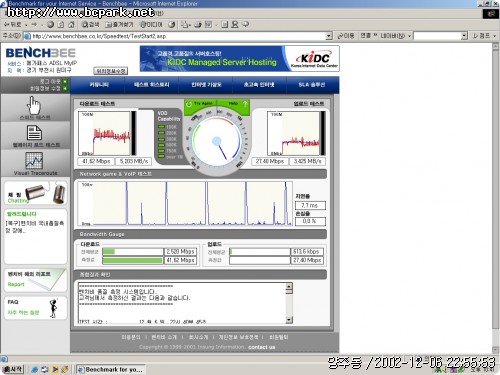Open the 커뮤니티 navigation tab
The height and width of the screenshot is (375, 500).
[x=99, y=85]
